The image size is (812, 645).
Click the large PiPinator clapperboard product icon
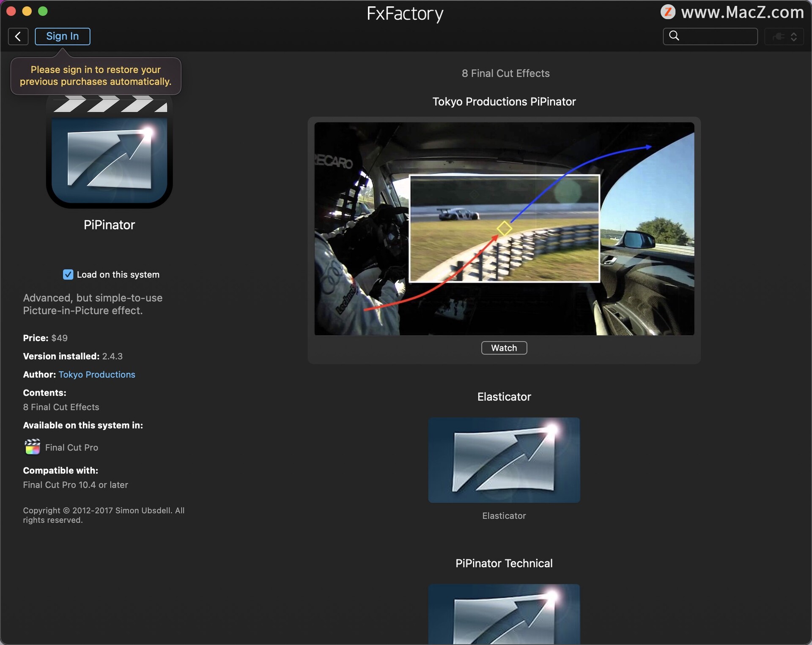pos(109,153)
